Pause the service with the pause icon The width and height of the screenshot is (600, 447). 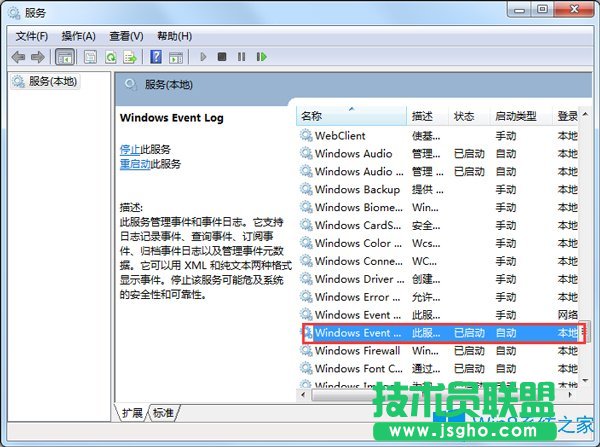click(x=241, y=57)
